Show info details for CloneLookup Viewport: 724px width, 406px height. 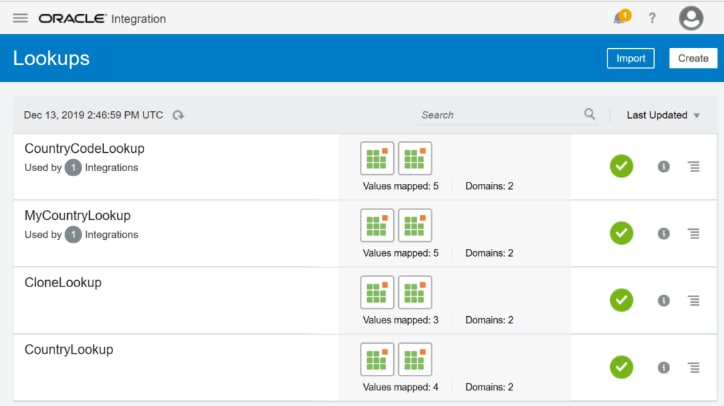(x=663, y=300)
